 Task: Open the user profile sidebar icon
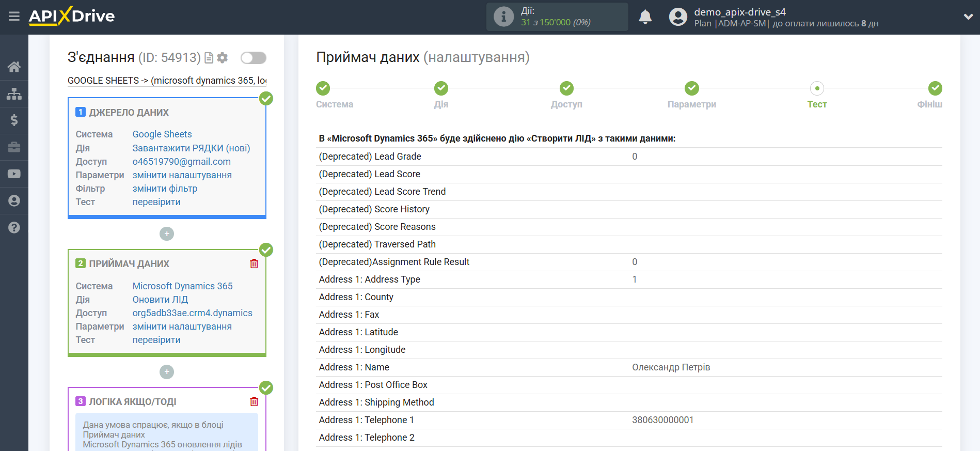point(14,201)
